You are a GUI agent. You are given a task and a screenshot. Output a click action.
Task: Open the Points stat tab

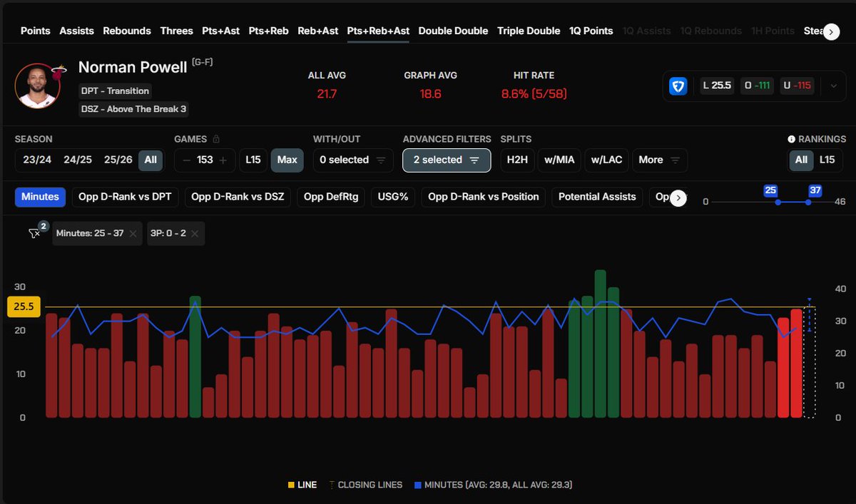point(36,31)
